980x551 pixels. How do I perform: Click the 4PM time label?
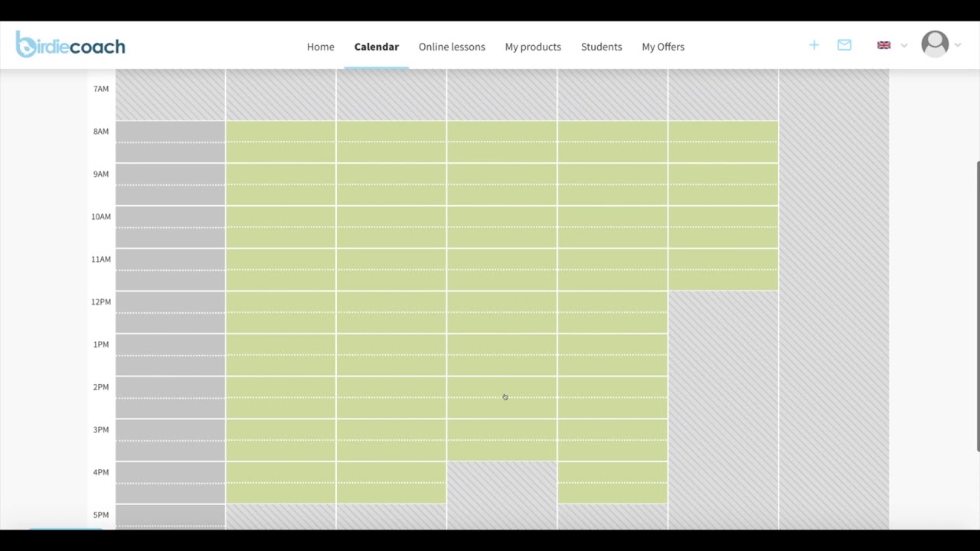pos(101,472)
